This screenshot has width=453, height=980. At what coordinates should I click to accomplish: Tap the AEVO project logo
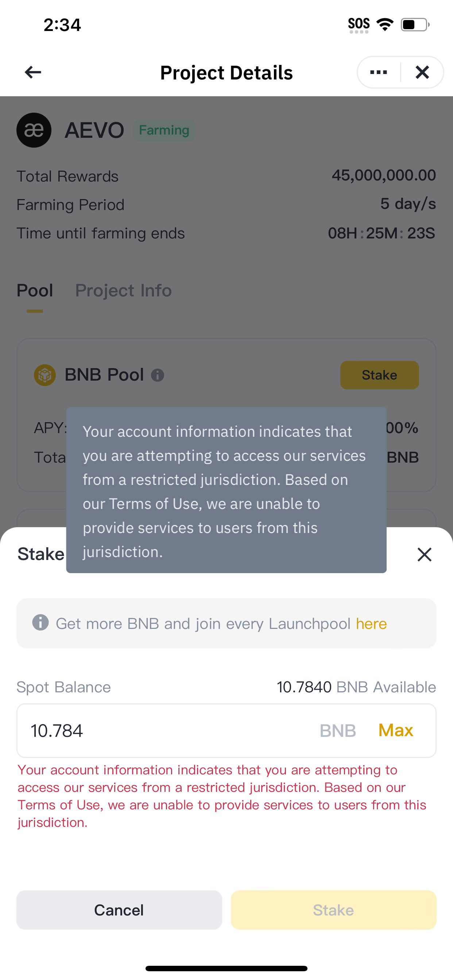coord(34,130)
